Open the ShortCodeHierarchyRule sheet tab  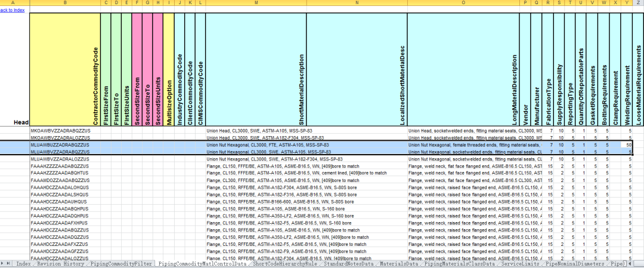click(285, 263)
